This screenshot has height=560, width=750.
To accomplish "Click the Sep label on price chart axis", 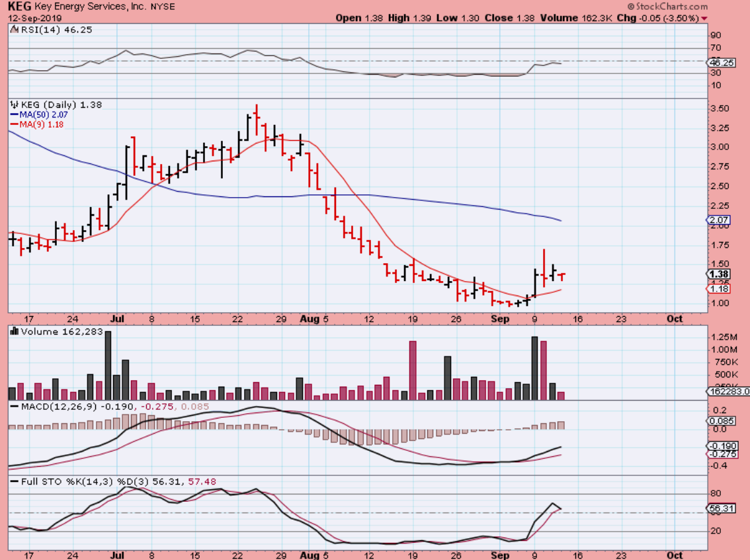I will click(500, 319).
